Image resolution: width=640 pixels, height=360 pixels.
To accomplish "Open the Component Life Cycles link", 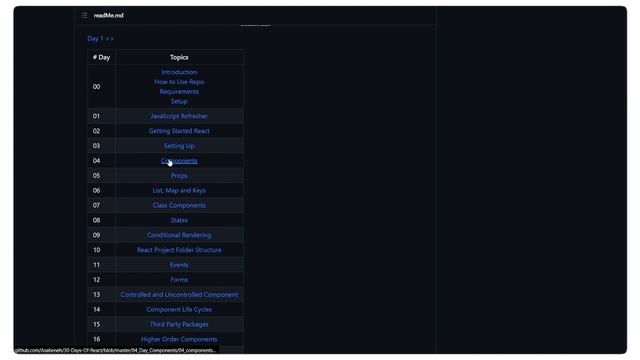I will pos(179,310).
